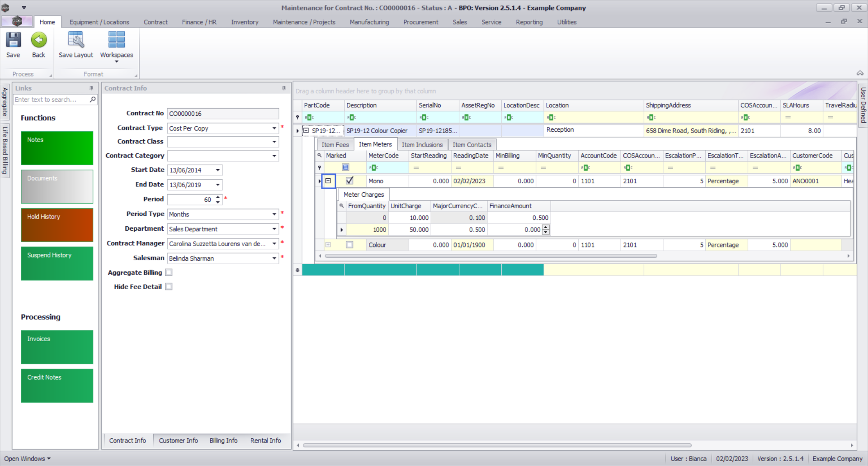868x466 pixels.
Task: Switch to the Item Fees tab
Action: [x=335, y=145]
